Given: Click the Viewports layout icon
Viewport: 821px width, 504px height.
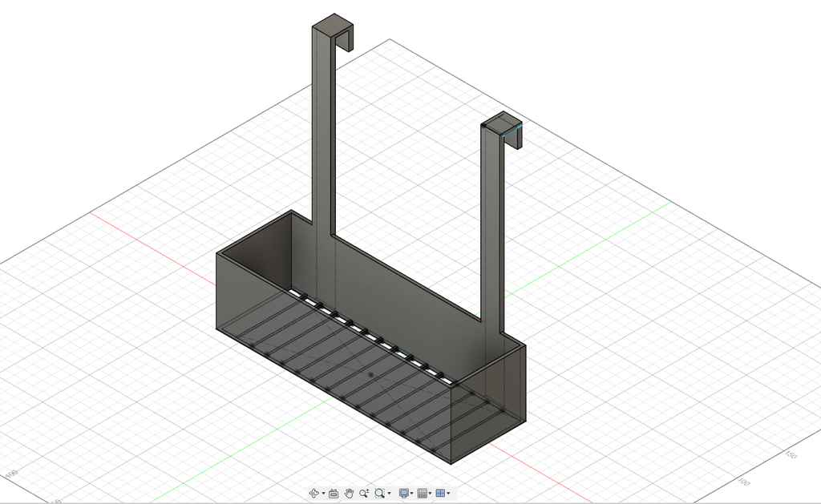Looking at the screenshot, I should (x=440, y=493).
